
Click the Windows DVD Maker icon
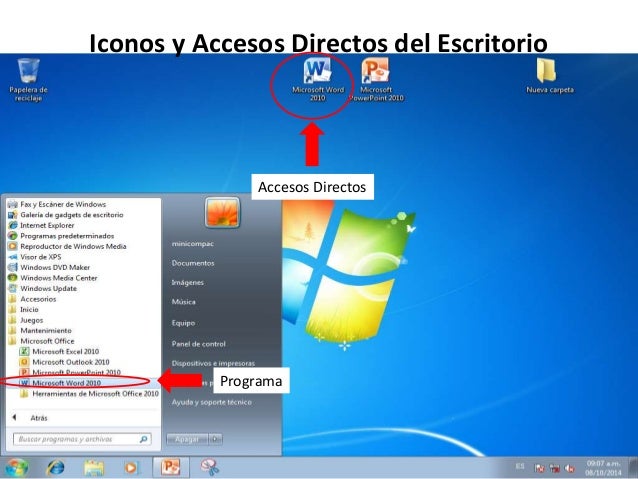[13, 267]
